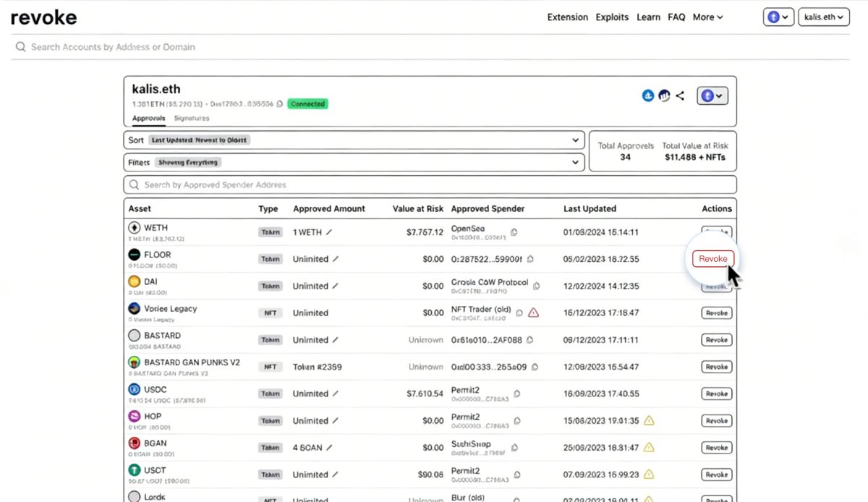This screenshot has width=868, height=502.
Task: Open the Sort dropdown
Action: pyautogui.click(x=354, y=140)
